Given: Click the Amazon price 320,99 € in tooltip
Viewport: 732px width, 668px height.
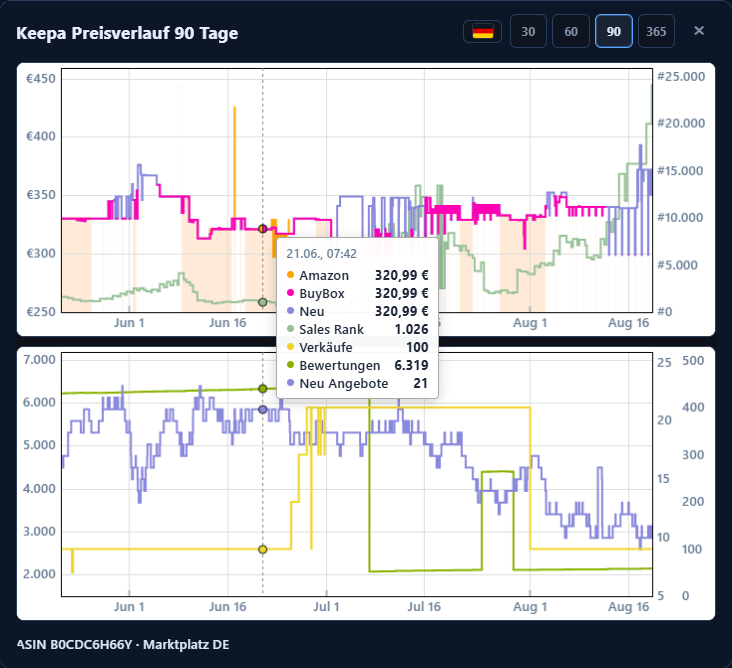Looking at the screenshot, I should pyautogui.click(x=401, y=275).
